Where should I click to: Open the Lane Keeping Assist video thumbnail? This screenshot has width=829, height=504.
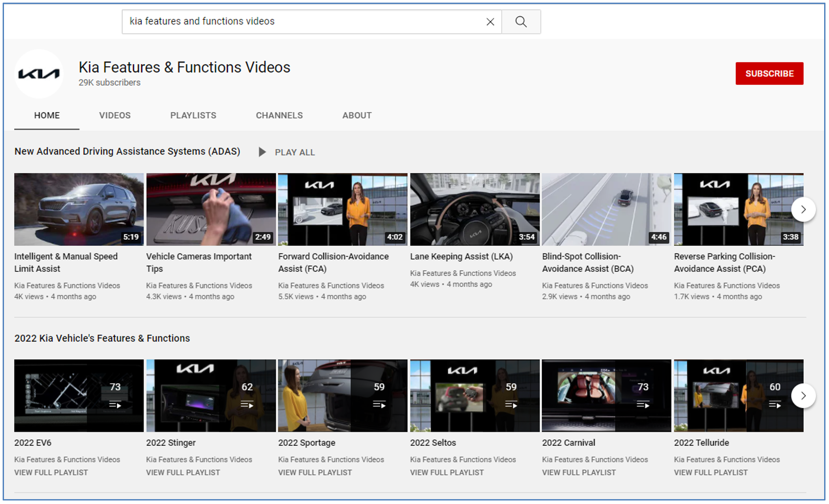click(475, 209)
